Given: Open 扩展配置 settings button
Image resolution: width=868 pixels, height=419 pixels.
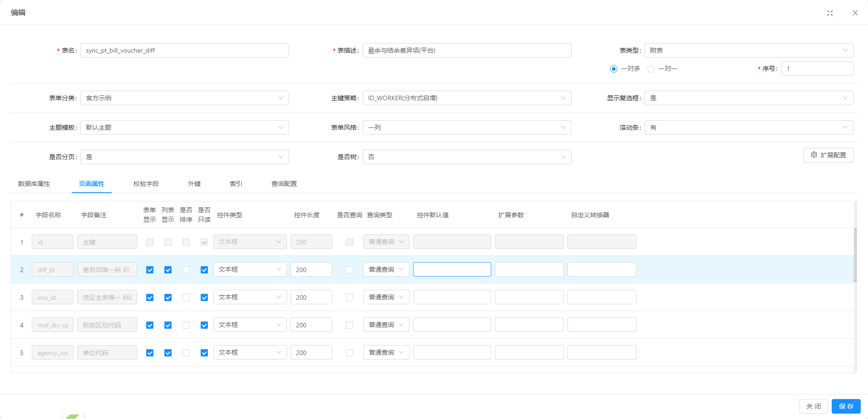Looking at the screenshot, I should pos(828,155).
